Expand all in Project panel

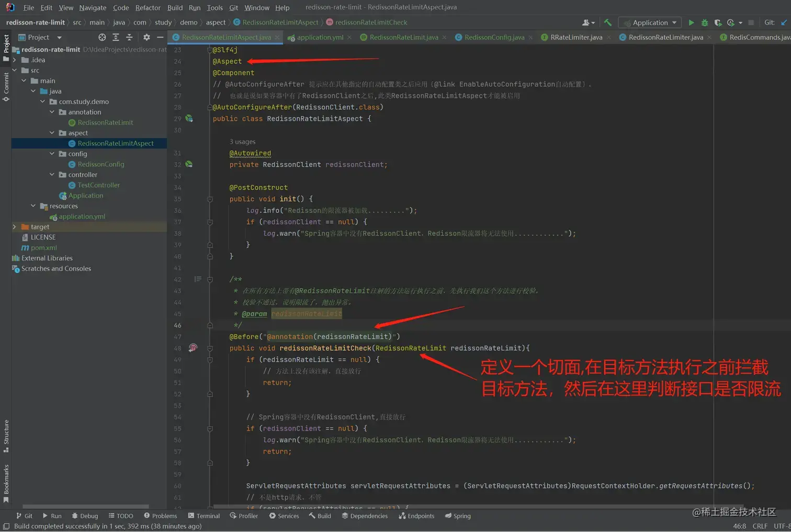coord(116,37)
